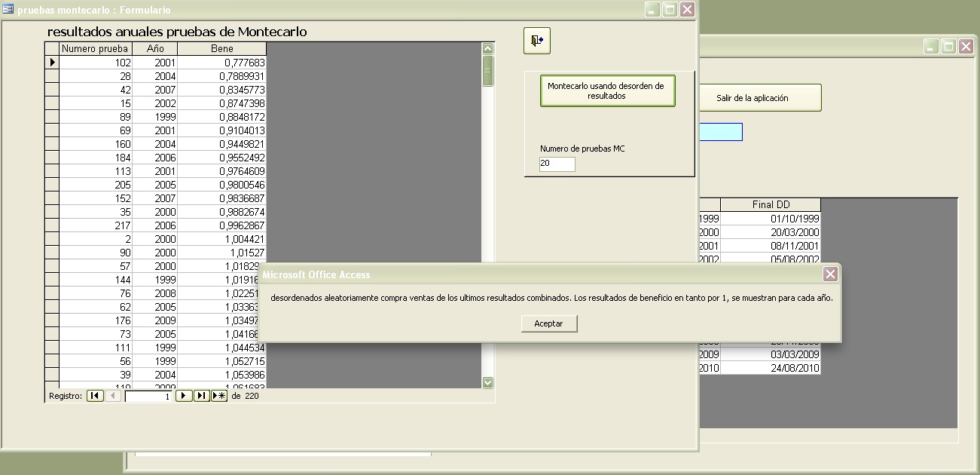Click the exit door icon button

(x=537, y=41)
